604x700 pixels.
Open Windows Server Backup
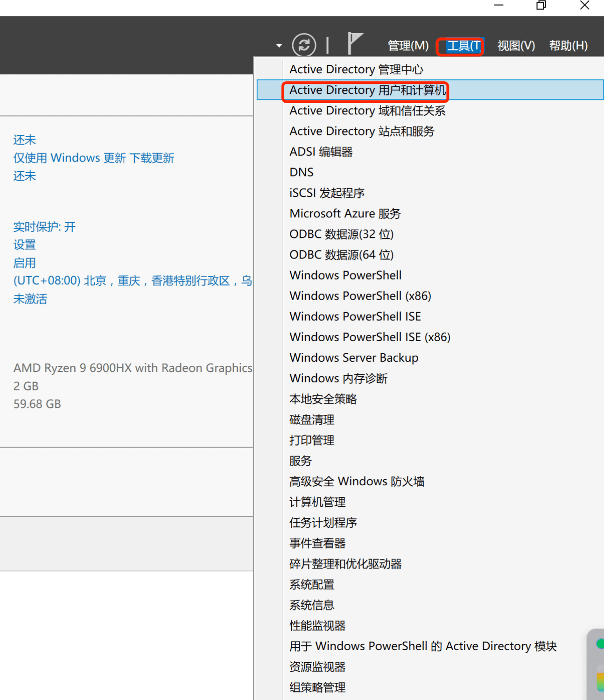[x=354, y=358]
